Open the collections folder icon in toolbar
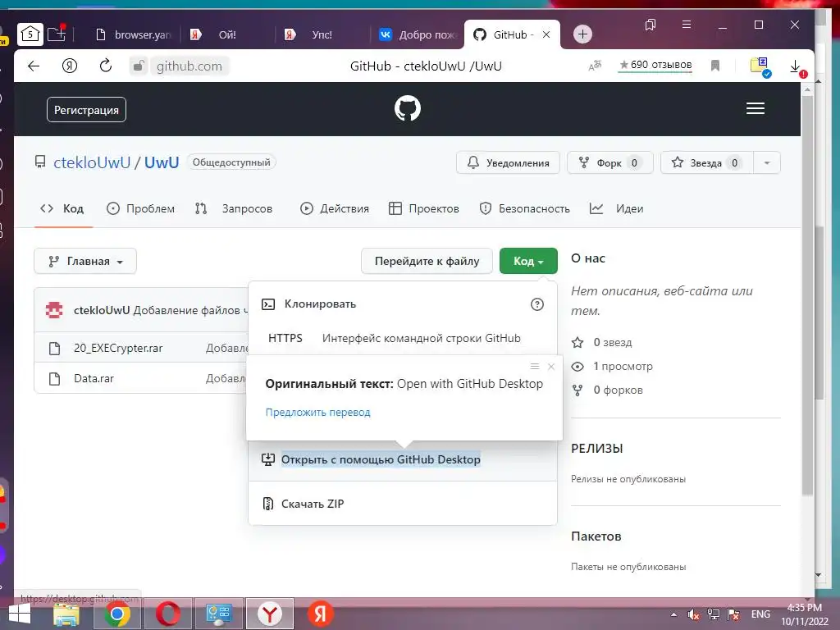This screenshot has height=630, width=840. [760, 67]
